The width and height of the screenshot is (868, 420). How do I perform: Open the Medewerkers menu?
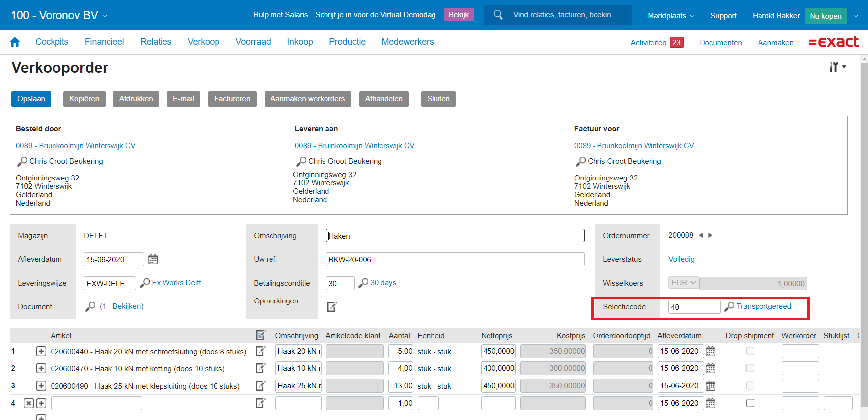coord(408,42)
